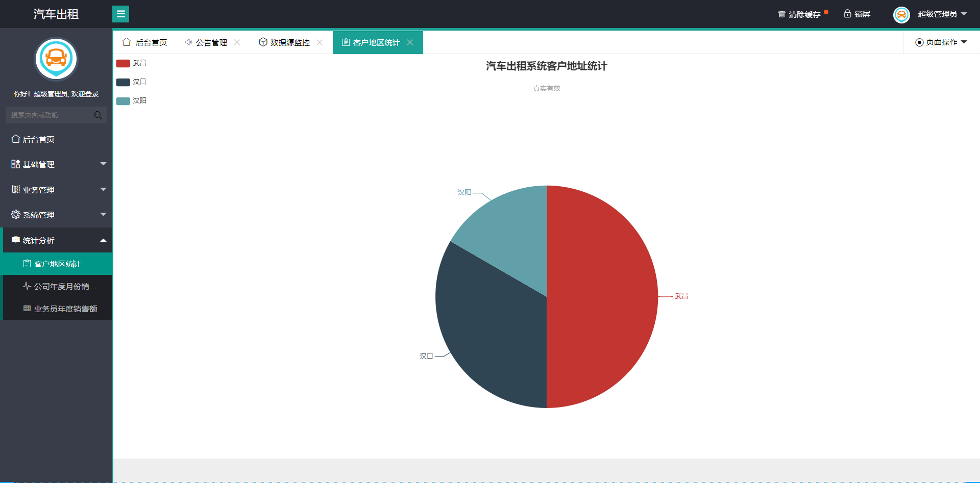Click the 锁屏 button

[857, 14]
